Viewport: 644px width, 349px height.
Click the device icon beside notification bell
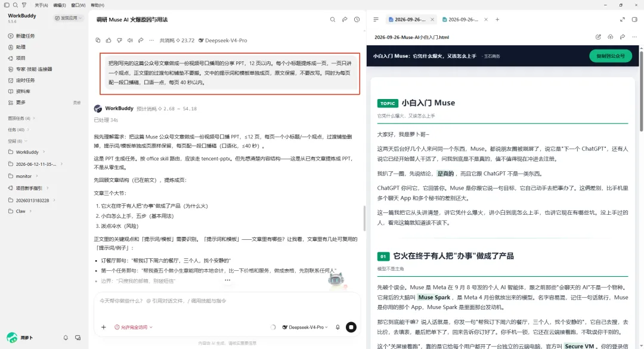pos(78,338)
